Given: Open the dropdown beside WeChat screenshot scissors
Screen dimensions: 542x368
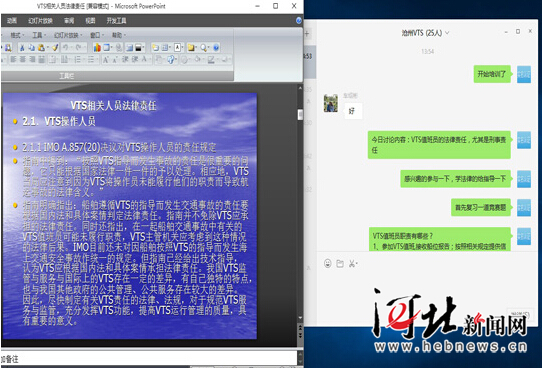Looking at the screenshot, I should coord(357,264).
